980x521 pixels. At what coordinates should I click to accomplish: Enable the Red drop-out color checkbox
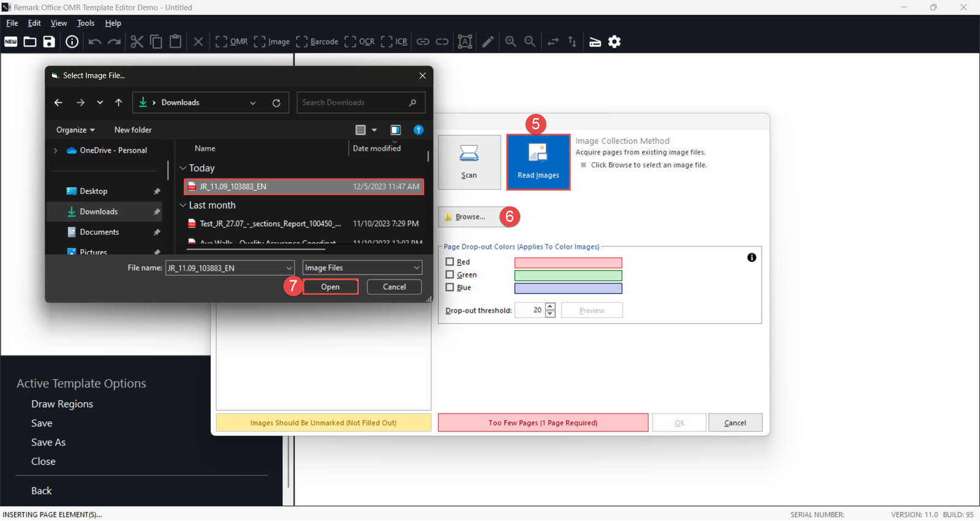click(450, 262)
